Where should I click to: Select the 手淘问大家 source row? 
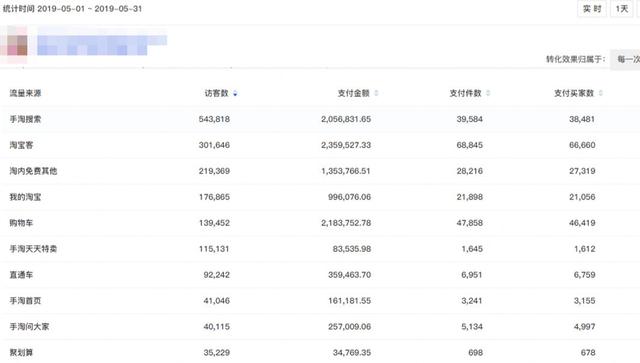point(320,327)
